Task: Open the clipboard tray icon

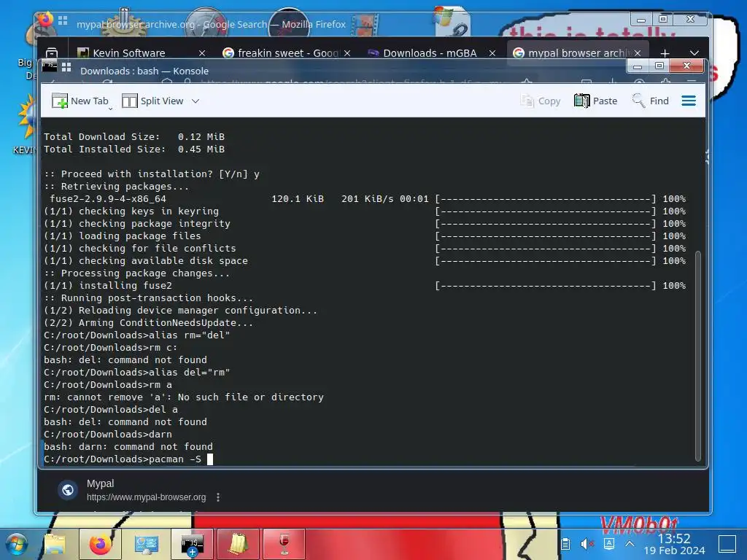Action: (565, 544)
